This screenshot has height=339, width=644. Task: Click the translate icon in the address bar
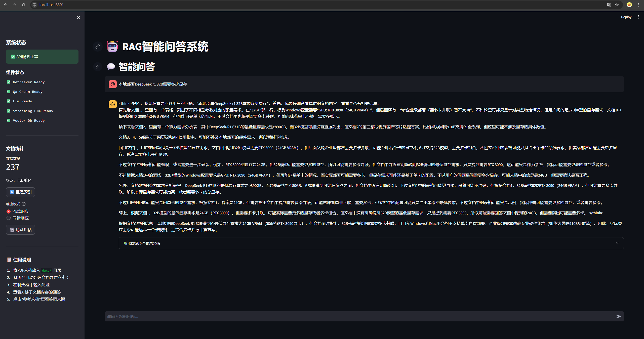tap(609, 5)
